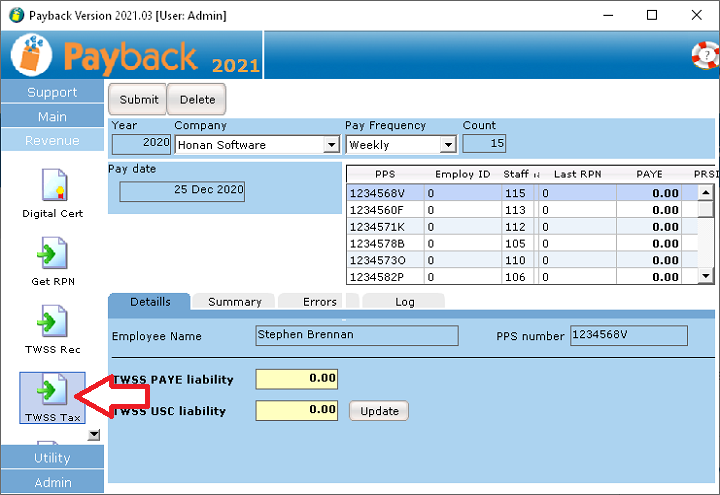Open the Pay Frequency dropdown
Screen dimensions: 720x495
[448, 145]
